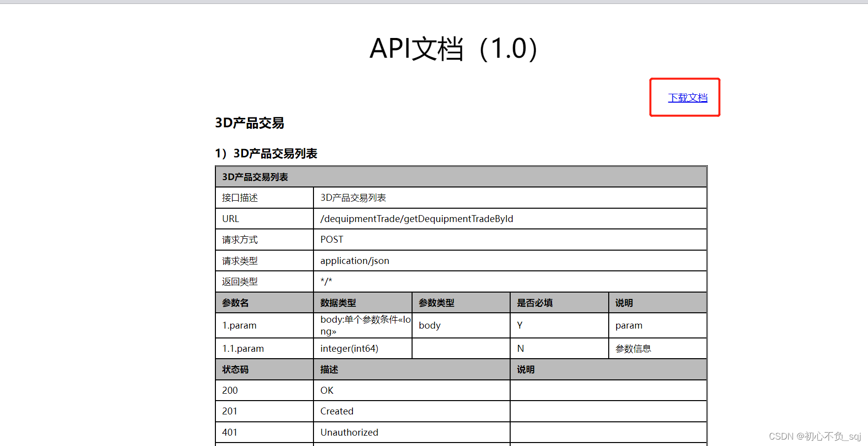868x446 pixels.
Task: Click the 201 status code cell
Action: tap(264, 411)
